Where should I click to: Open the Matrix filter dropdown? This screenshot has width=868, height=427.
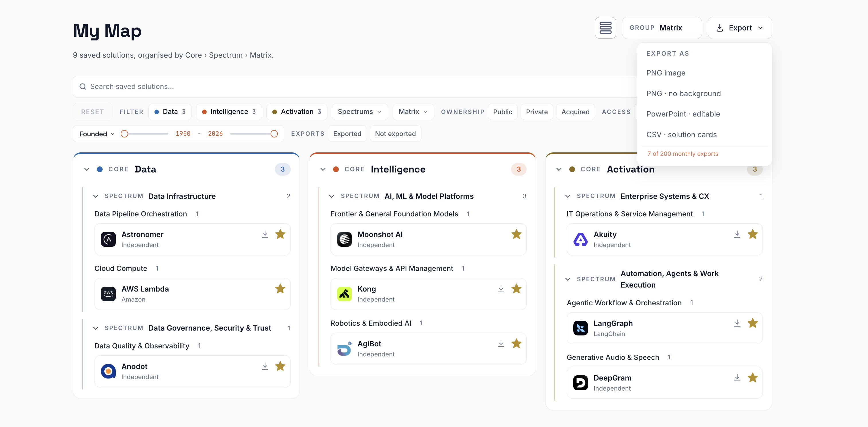413,112
